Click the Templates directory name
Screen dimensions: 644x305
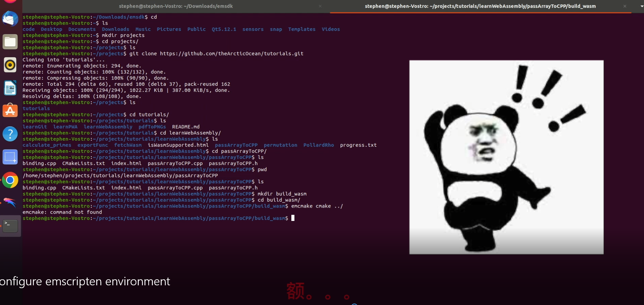point(302,29)
